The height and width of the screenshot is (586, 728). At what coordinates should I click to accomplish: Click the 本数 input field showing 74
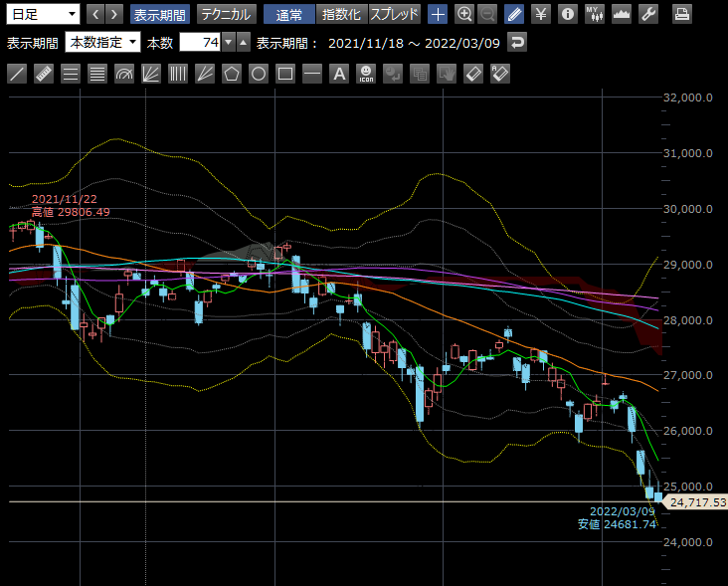(x=199, y=43)
